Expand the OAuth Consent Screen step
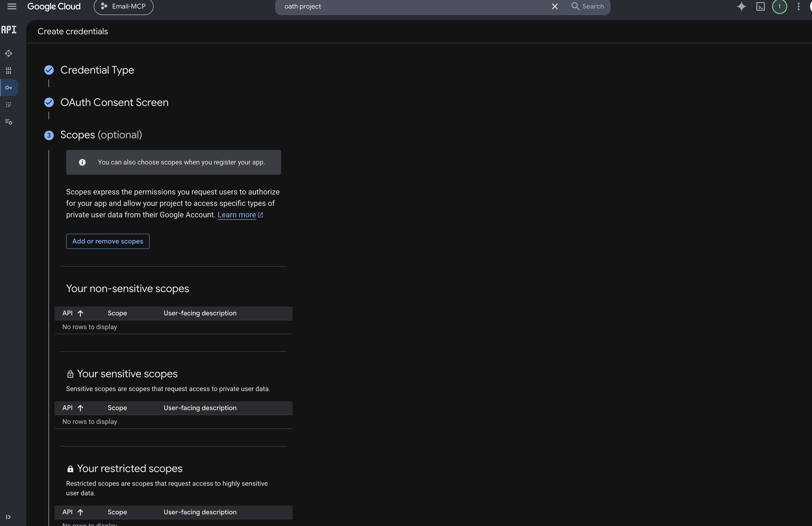Viewport: 812px width, 526px height. click(x=114, y=102)
